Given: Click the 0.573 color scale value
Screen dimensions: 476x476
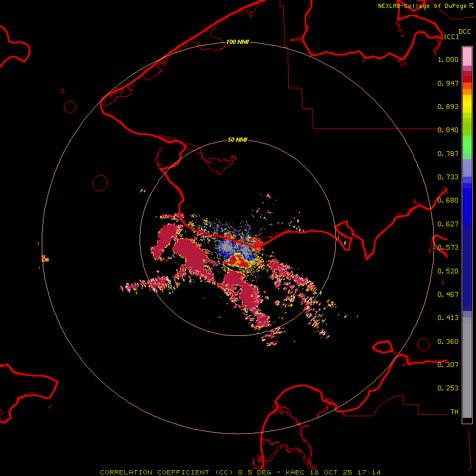Looking at the screenshot, I should pyautogui.click(x=448, y=248).
